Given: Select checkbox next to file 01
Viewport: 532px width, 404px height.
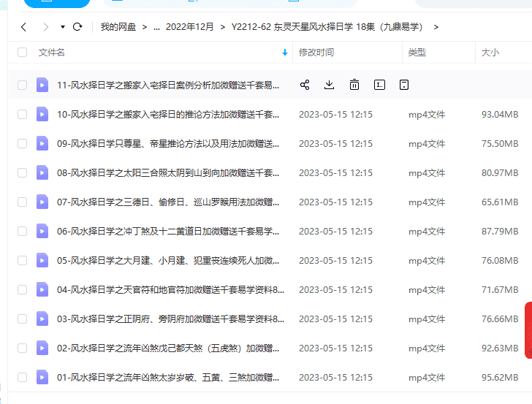Looking at the screenshot, I should click(x=22, y=377).
